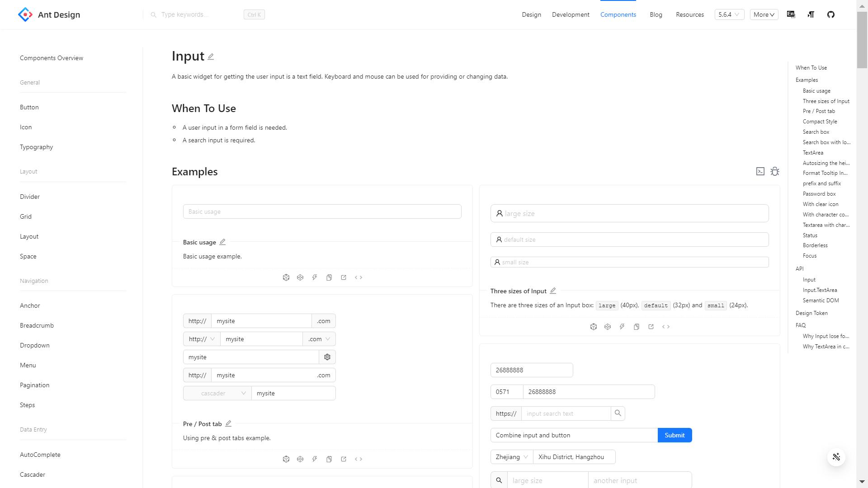
Task: Open the GitHub repository icon
Action: point(831,14)
